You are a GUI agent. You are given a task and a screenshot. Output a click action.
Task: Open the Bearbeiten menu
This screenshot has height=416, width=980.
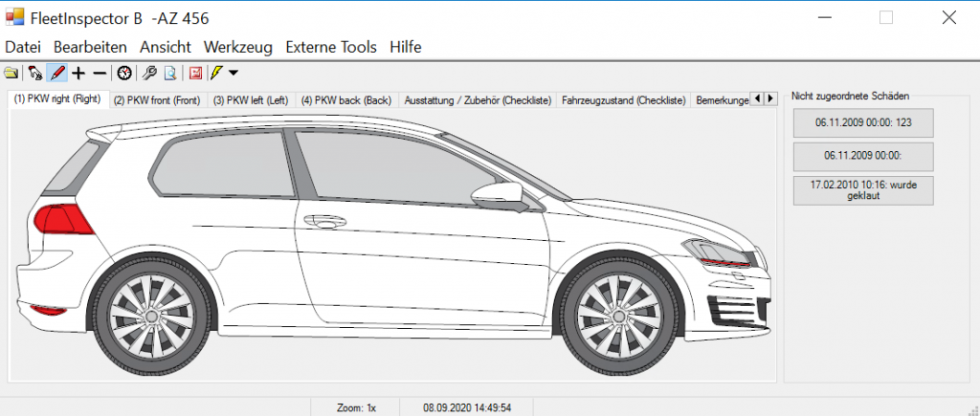(90, 47)
